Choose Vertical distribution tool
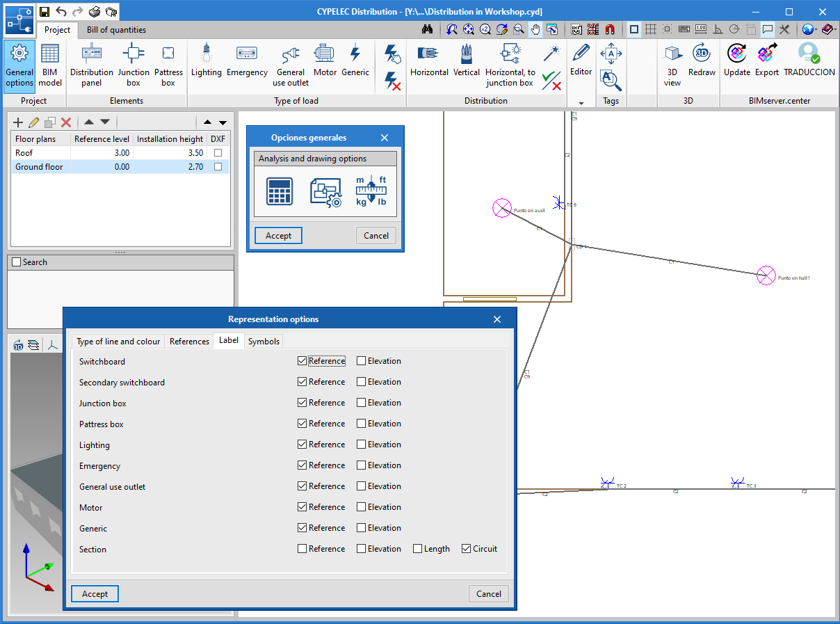 pos(467,60)
